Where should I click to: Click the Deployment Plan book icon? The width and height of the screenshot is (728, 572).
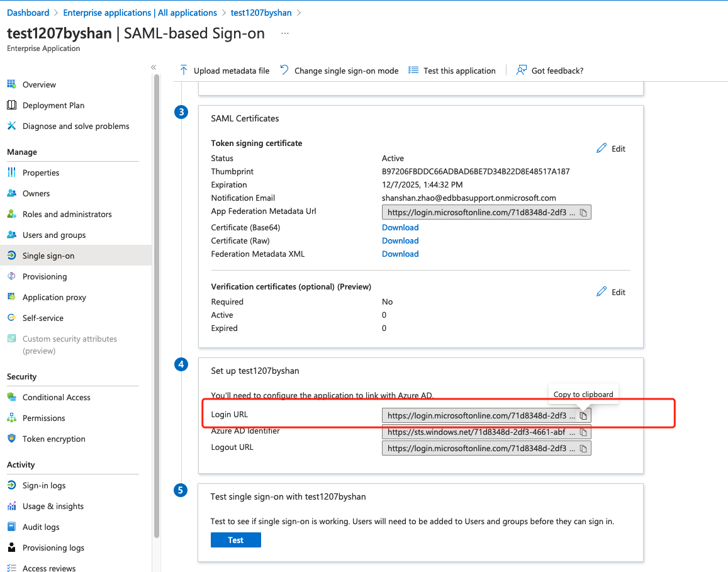[x=11, y=105]
